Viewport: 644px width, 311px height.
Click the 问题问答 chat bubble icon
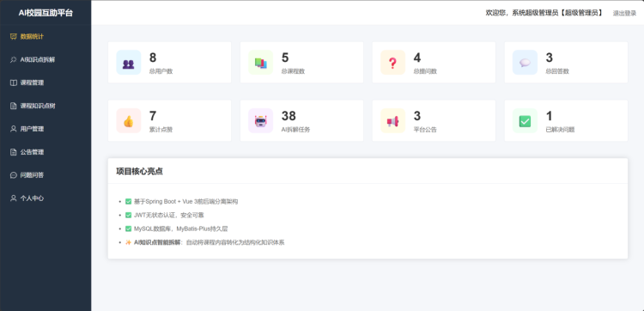(x=13, y=175)
